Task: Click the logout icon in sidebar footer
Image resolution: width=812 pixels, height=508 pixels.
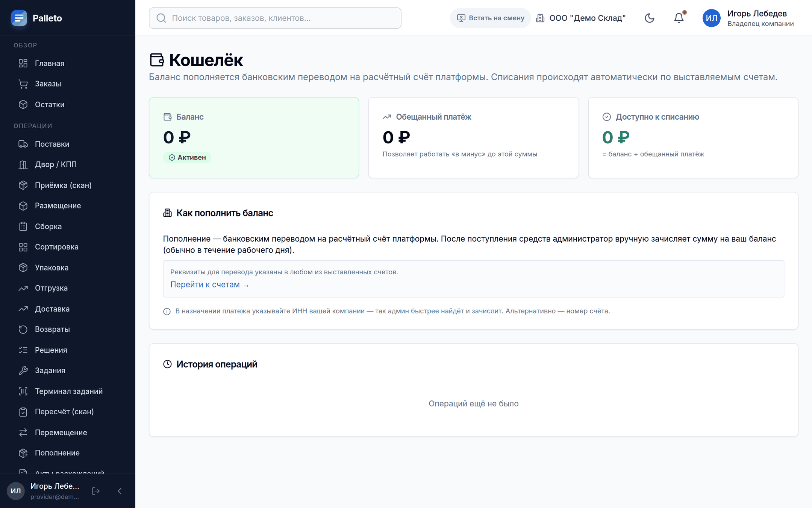Action: click(96, 491)
